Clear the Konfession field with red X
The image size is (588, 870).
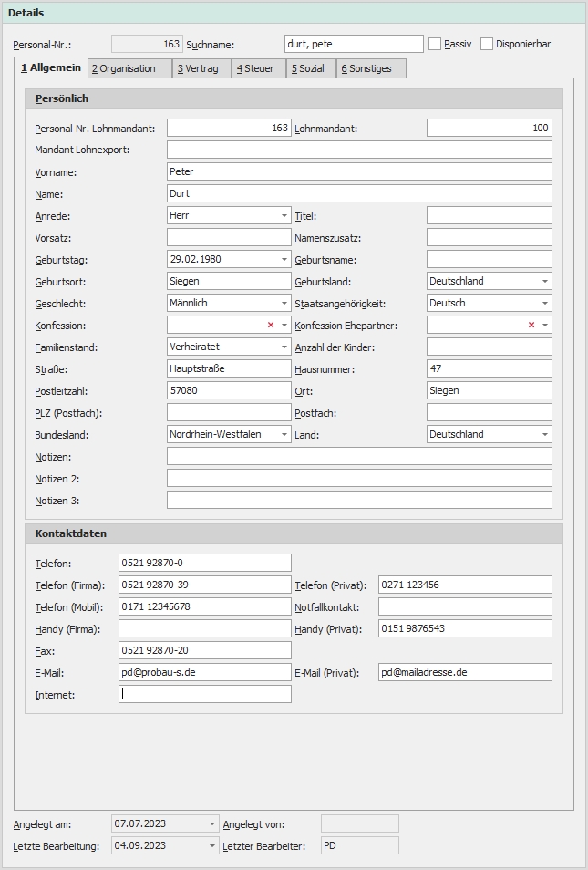[x=271, y=325]
